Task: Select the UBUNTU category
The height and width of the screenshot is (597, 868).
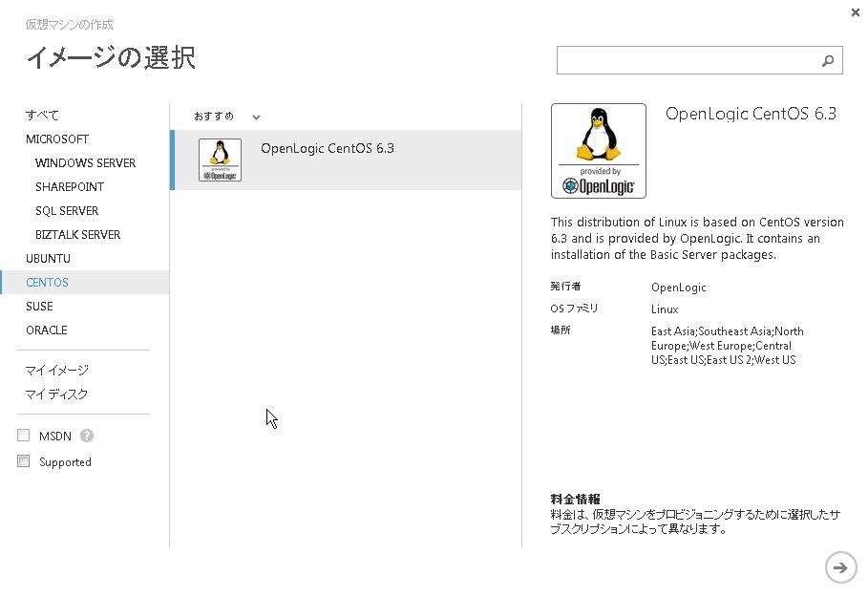Action: click(x=48, y=258)
